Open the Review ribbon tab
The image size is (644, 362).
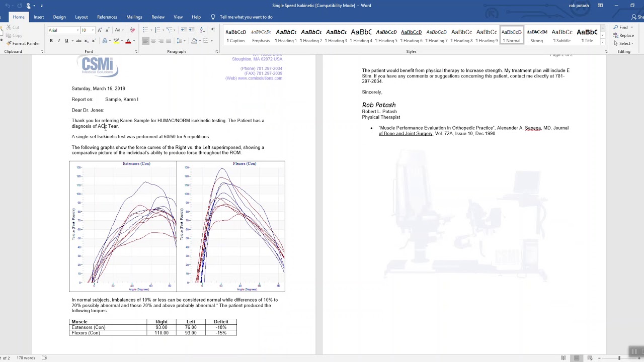[x=158, y=17]
